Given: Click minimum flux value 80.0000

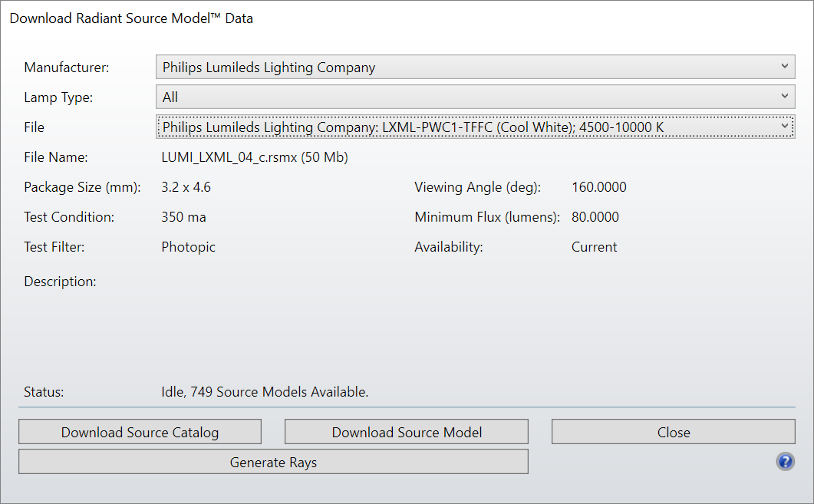Looking at the screenshot, I should [595, 217].
